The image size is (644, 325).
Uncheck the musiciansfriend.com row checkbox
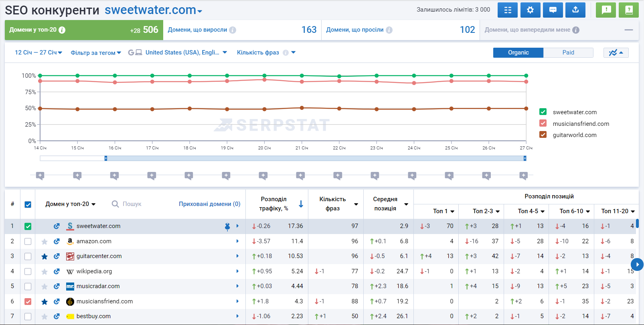point(28,301)
